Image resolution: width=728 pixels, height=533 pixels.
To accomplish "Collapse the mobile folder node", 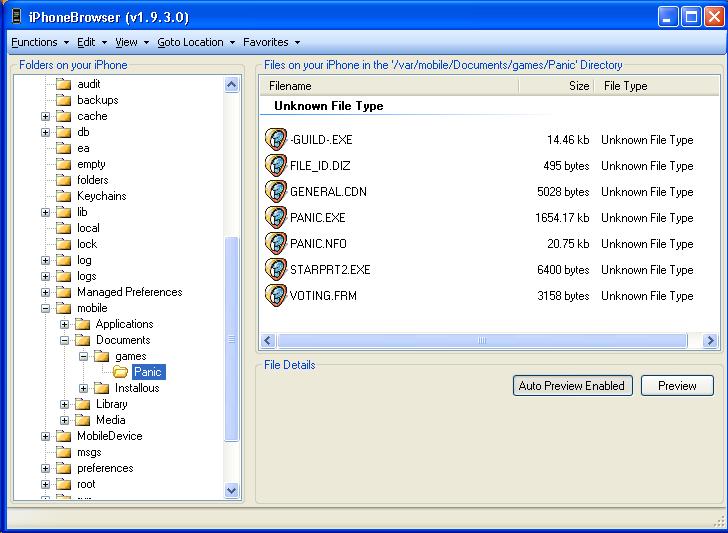I will click(x=46, y=308).
